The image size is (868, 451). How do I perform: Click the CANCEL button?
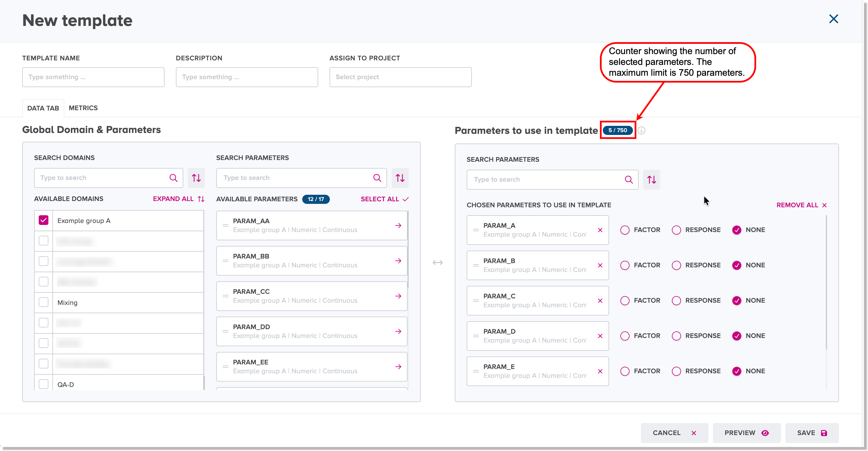[674, 433]
